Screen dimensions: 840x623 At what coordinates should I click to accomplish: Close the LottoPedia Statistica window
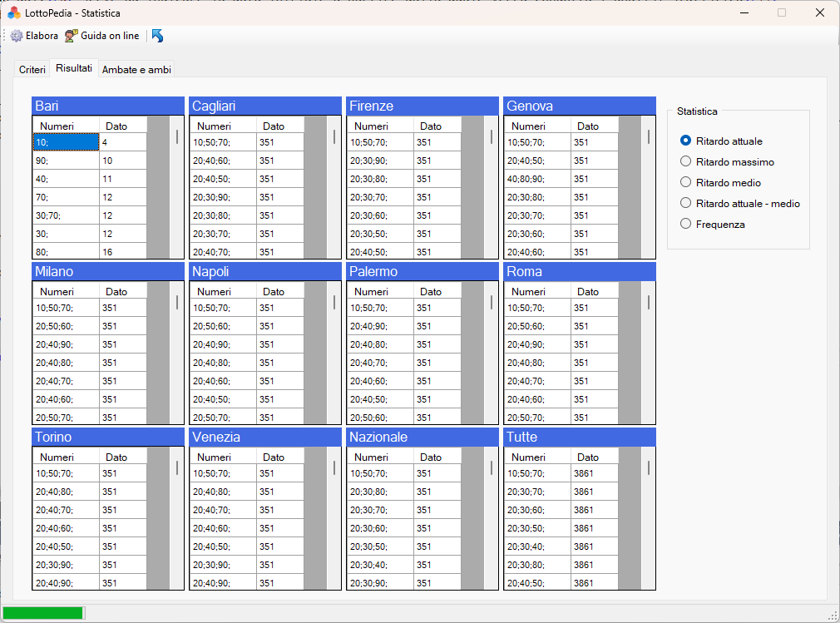click(820, 12)
